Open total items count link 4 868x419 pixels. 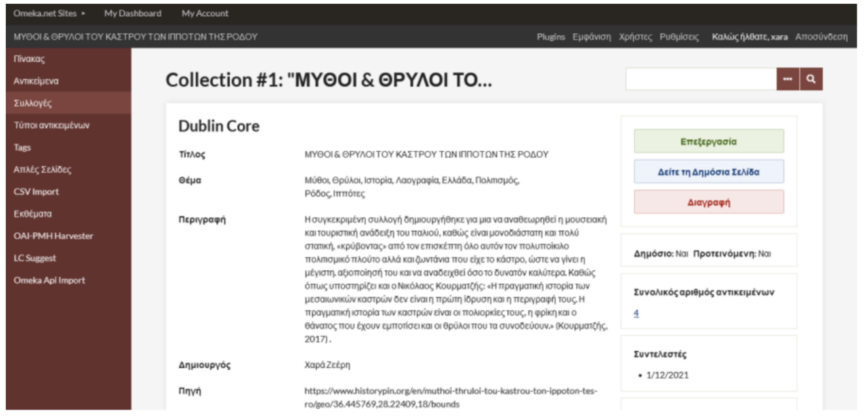[x=636, y=313]
